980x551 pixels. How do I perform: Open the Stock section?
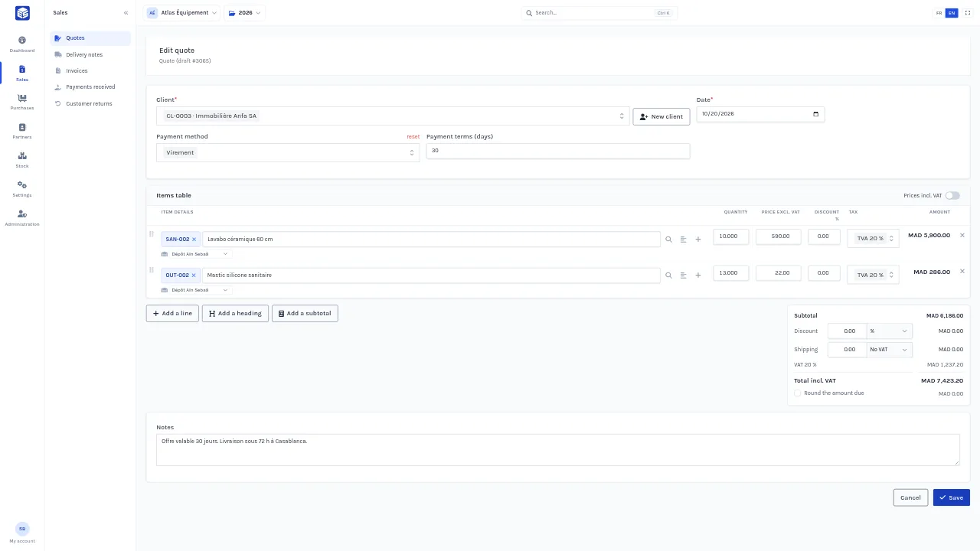(22, 160)
